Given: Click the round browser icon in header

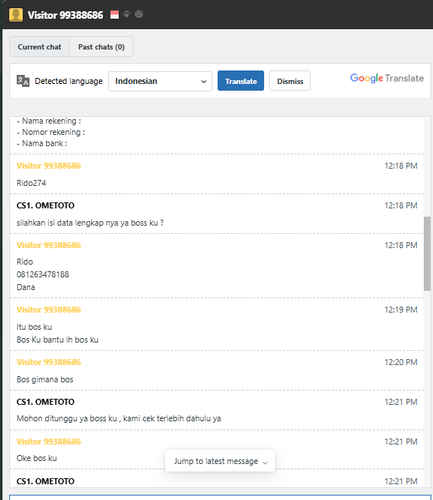Looking at the screenshot, I should (139, 14).
